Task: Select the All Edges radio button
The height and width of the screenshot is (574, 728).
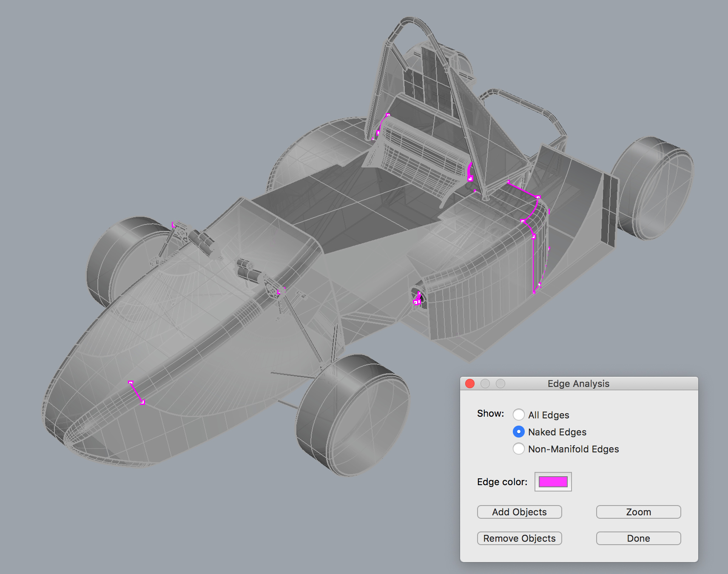Action: pos(518,415)
